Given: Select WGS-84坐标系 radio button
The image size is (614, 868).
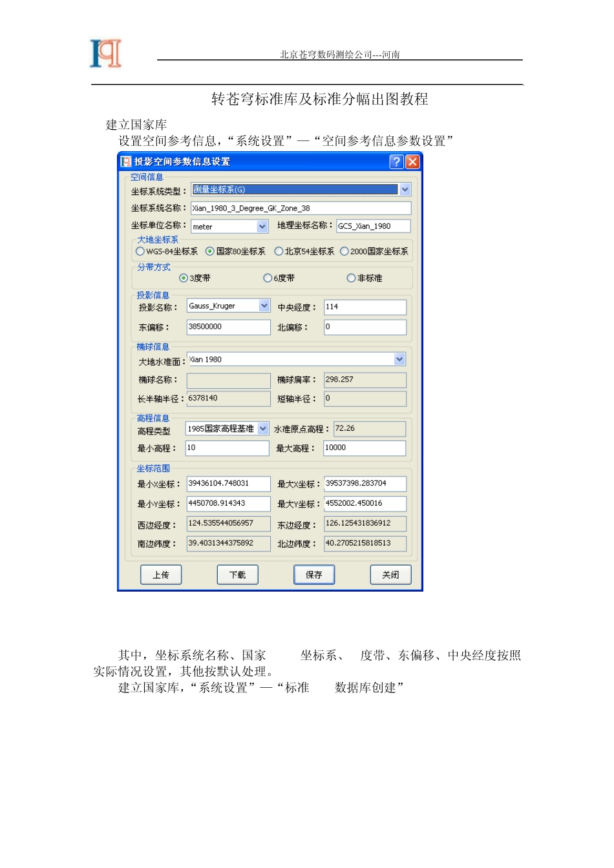Looking at the screenshot, I should tap(140, 251).
